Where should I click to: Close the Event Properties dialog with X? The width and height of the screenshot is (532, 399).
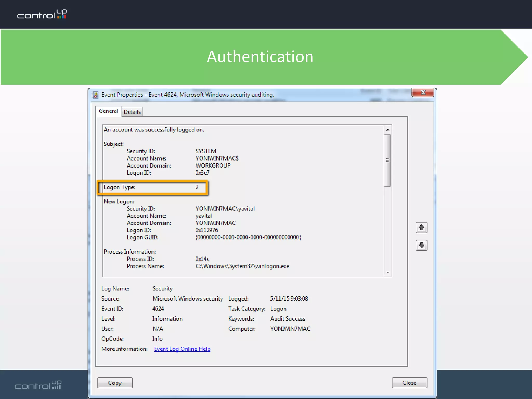tap(423, 92)
